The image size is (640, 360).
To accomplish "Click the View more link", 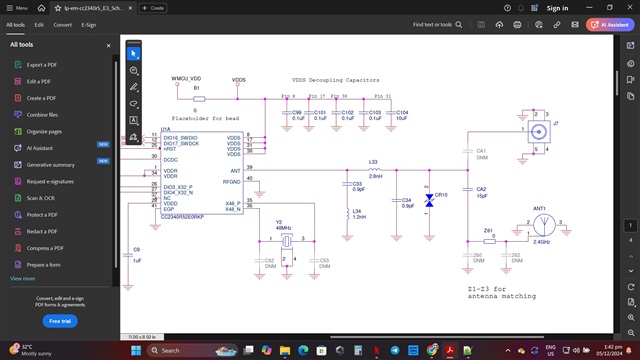I will click(22, 278).
